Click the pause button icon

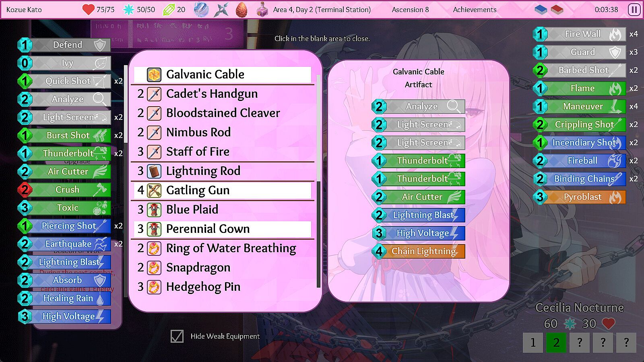(634, 9)
